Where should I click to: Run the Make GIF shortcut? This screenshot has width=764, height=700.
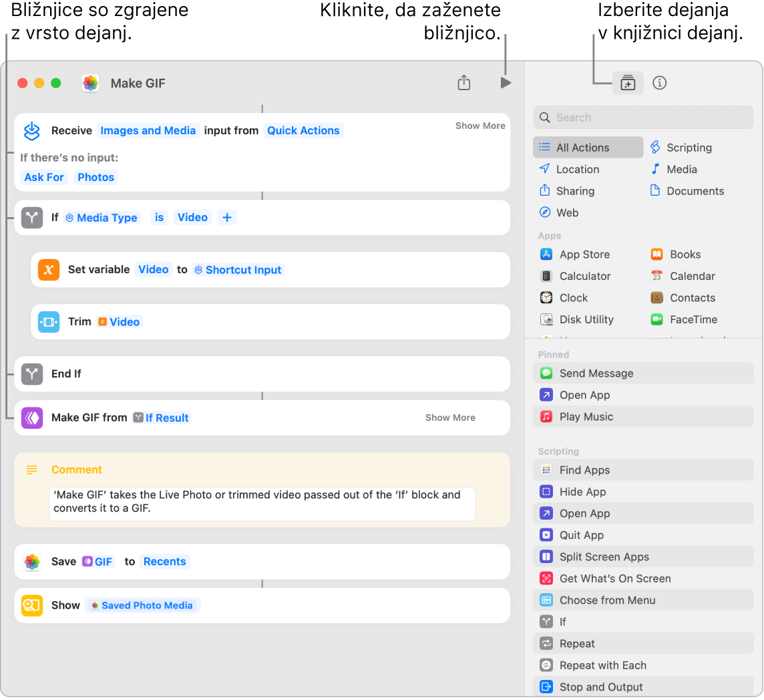[506, 83]
